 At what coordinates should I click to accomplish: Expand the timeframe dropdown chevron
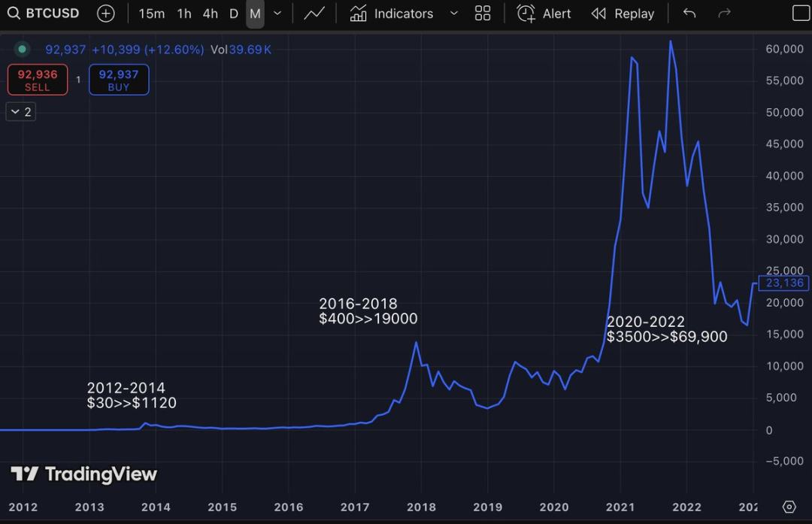click(x=277, y=14)
